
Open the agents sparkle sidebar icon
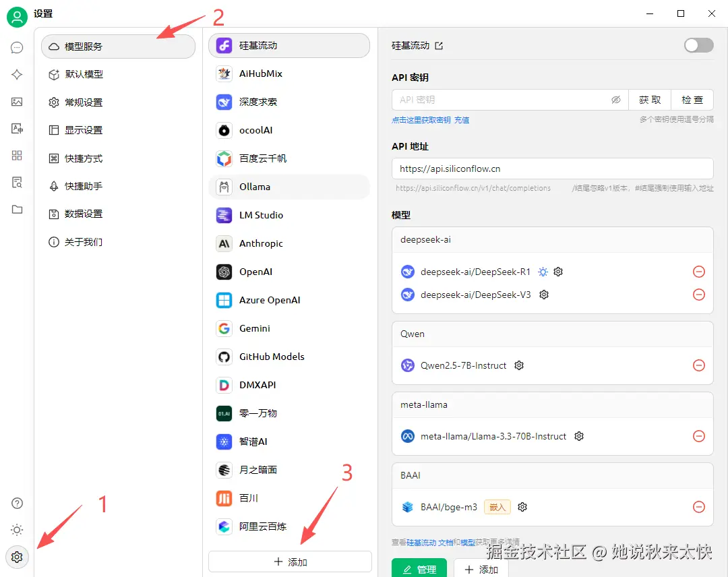(17, 74)
